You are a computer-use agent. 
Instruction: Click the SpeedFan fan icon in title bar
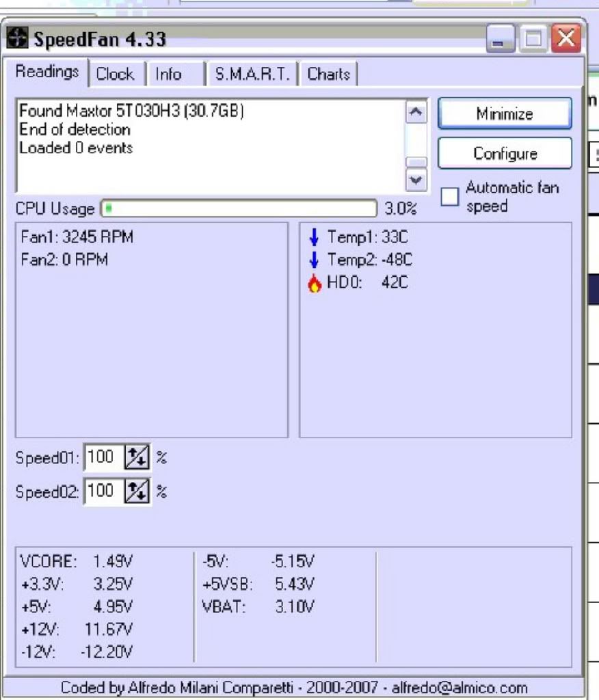click(x=19, y=38)
